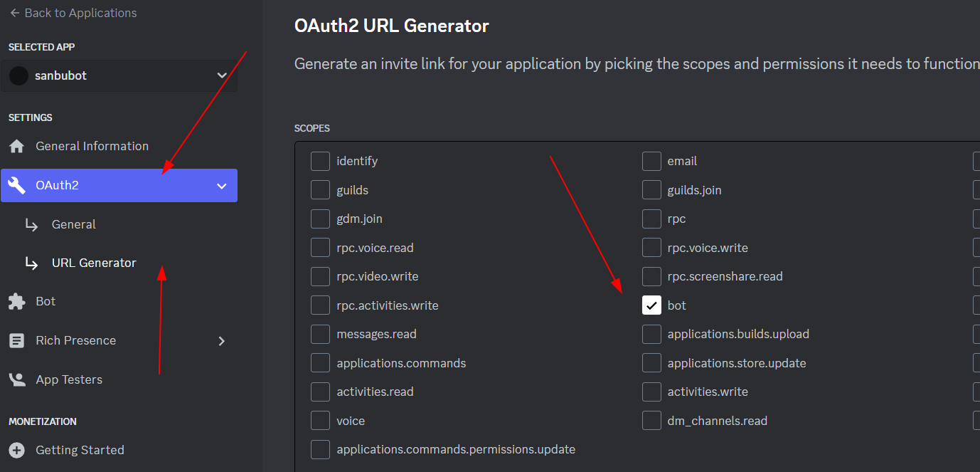Uncheck the bot scope checkbox
980x472 pixels.
pos(651,305)
